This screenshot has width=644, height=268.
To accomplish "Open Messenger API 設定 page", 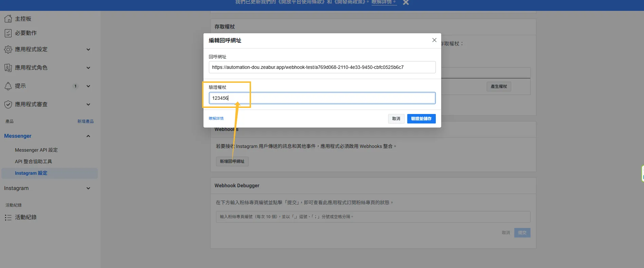I will tap(36, 150).
